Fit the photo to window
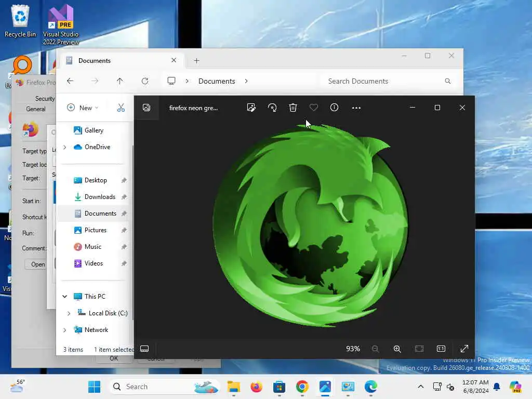This screenshot has height=399, width=532. point(419,349)
